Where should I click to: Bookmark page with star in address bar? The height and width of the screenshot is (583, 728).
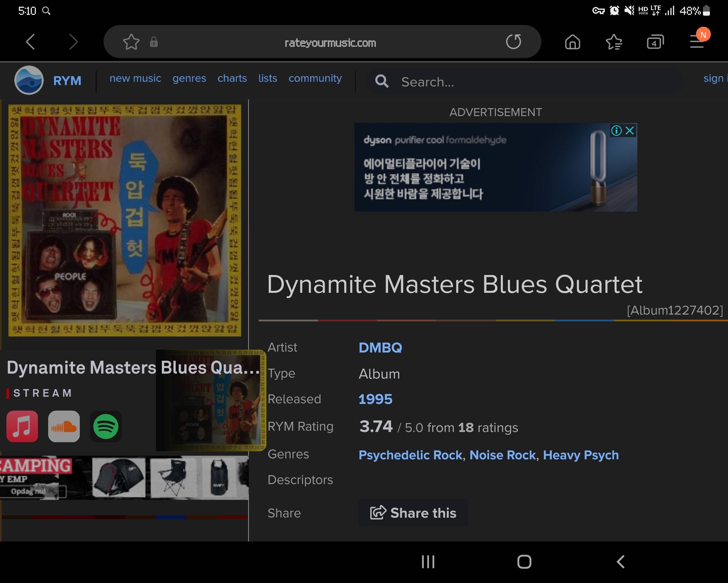coord(131,42)
